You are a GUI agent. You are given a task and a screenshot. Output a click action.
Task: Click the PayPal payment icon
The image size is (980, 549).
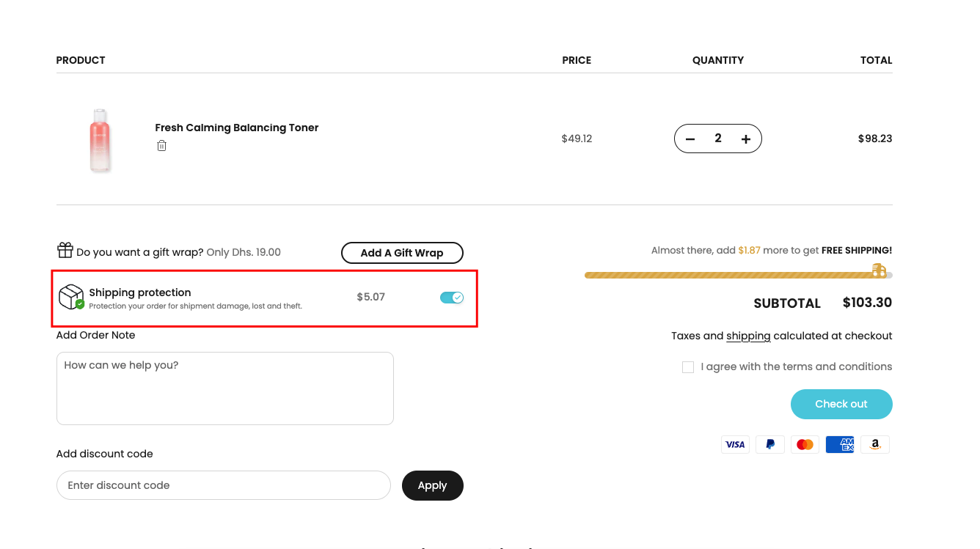point(770,444)
